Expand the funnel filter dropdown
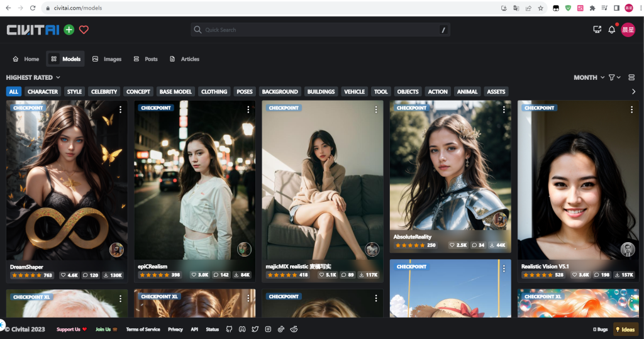This screenshot has width=644, height=339. tap(614, 77)
